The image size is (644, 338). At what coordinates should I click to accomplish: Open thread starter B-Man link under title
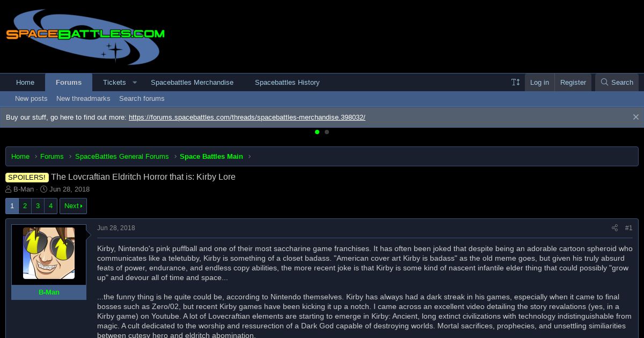coord(24,189)
